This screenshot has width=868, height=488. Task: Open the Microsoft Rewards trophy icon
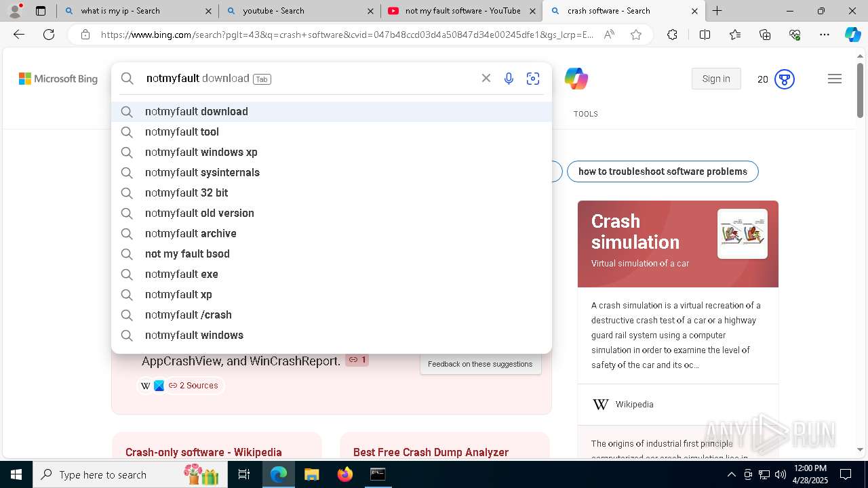[x=785, y=79]
